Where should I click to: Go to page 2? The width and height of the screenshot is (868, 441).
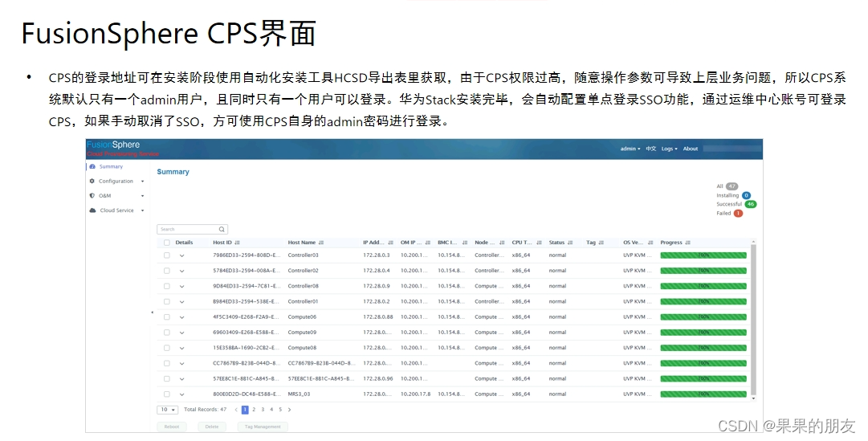(254, 410)
